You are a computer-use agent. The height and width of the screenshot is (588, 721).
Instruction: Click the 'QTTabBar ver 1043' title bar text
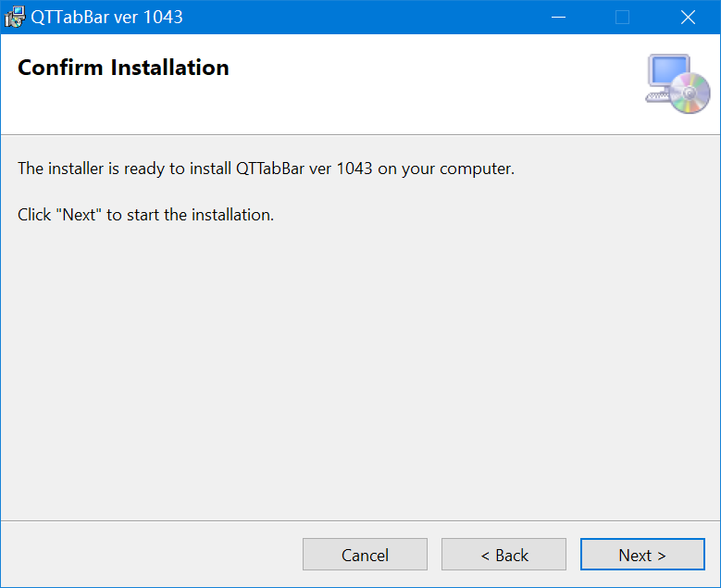[x=106, y=17]
